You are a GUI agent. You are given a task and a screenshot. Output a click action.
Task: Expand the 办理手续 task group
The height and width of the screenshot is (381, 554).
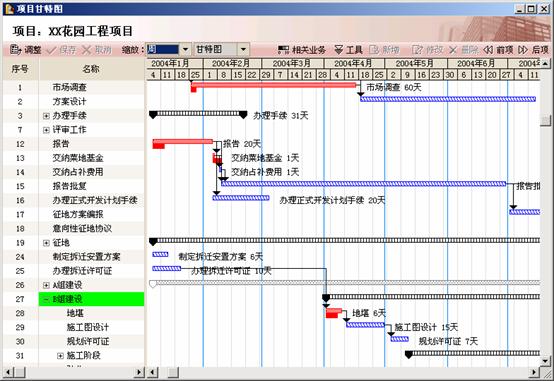(46, 116)
